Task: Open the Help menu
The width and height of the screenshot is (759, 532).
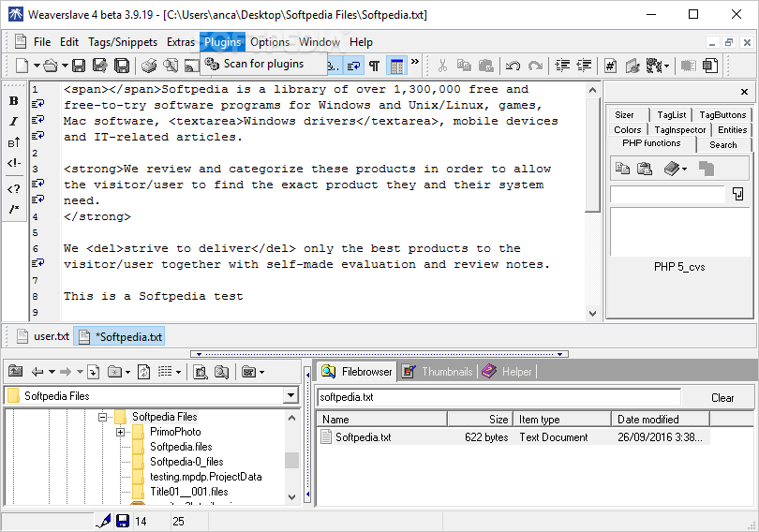Action: pos(361,42)
